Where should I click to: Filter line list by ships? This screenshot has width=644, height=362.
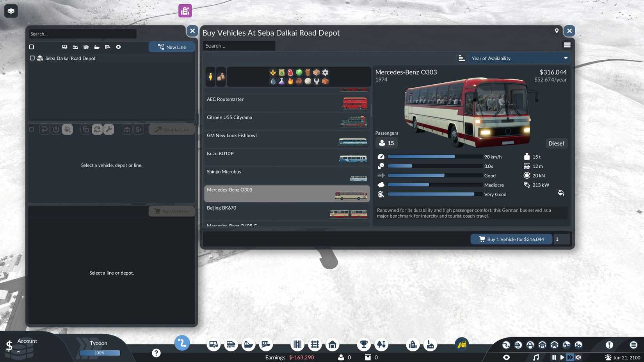pos(97,47)
